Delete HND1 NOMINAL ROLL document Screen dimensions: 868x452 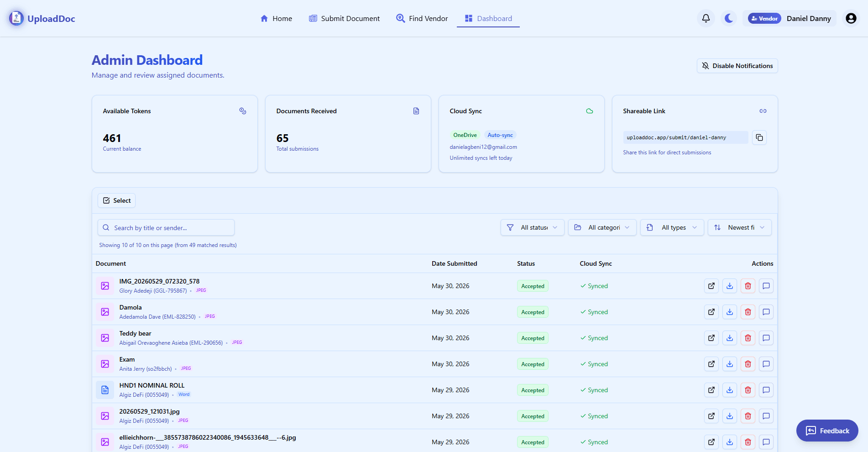pyautogui.click(x=748, y=390)
